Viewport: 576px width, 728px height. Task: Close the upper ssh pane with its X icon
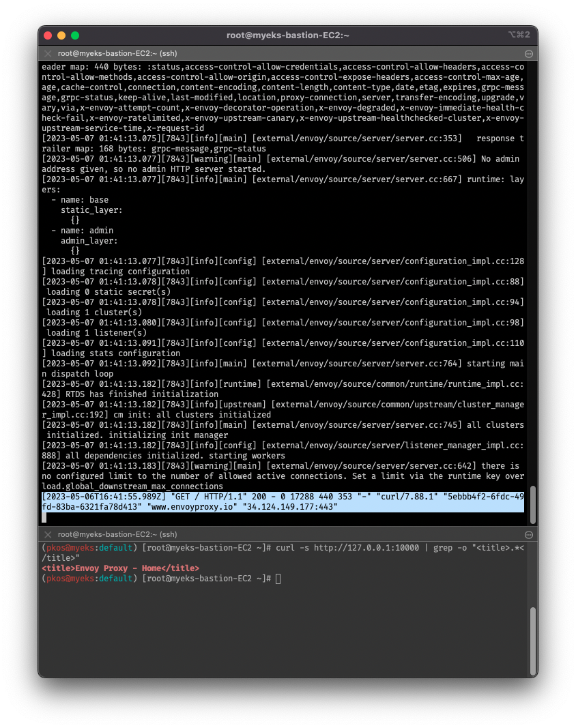(48, 54)
